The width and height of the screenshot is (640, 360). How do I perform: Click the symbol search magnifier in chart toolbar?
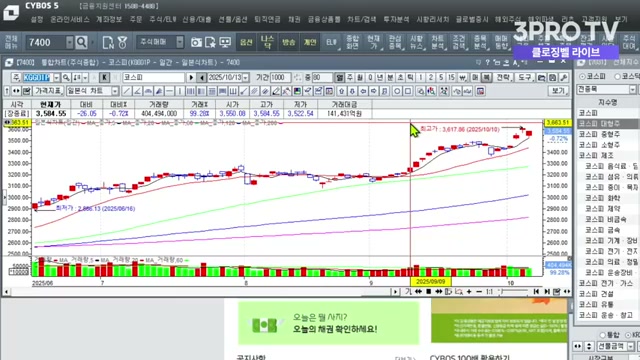[x=66, y=78]
